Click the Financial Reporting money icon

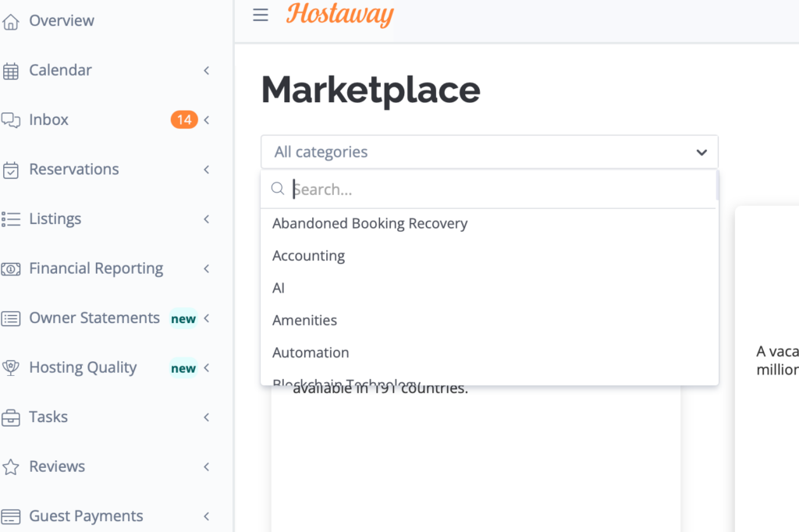10,268
